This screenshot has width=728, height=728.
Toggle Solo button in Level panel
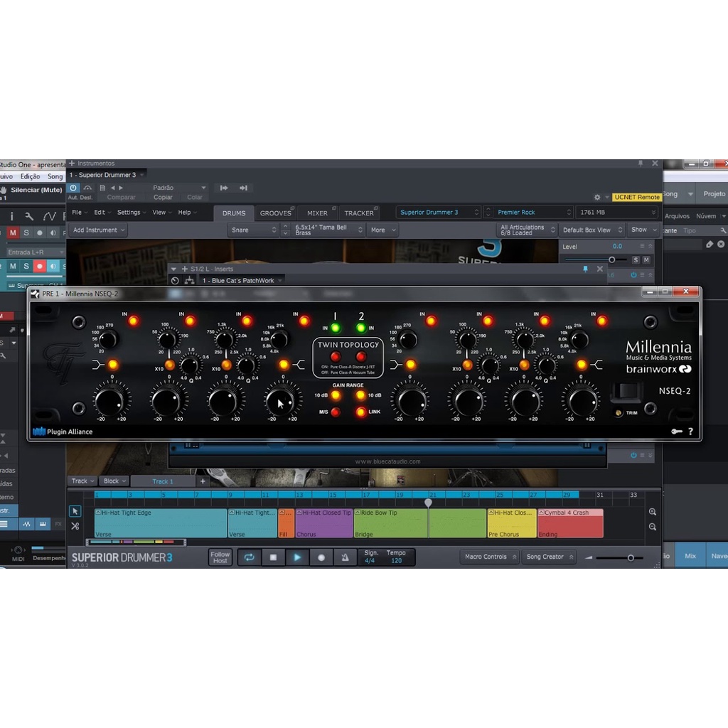[x=636, y=260]
